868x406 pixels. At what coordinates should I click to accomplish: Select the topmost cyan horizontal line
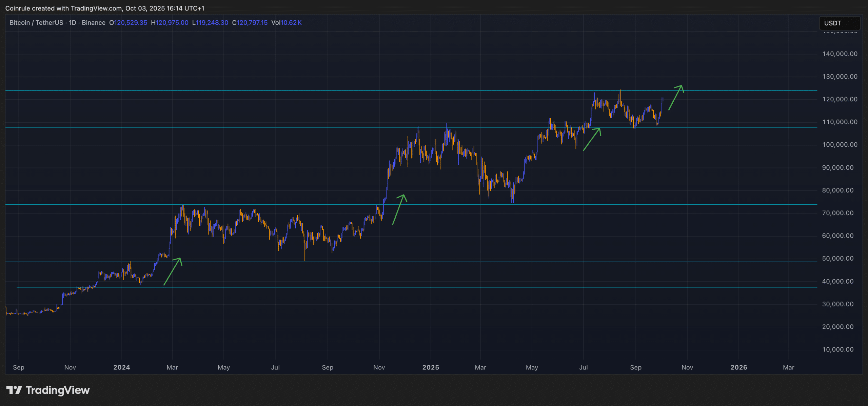pos(339,90)
